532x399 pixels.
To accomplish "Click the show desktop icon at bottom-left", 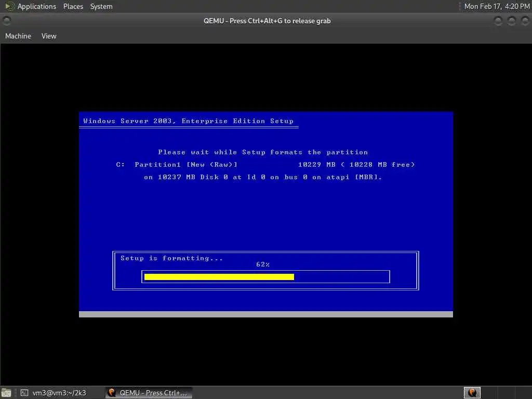I will 6,393.
